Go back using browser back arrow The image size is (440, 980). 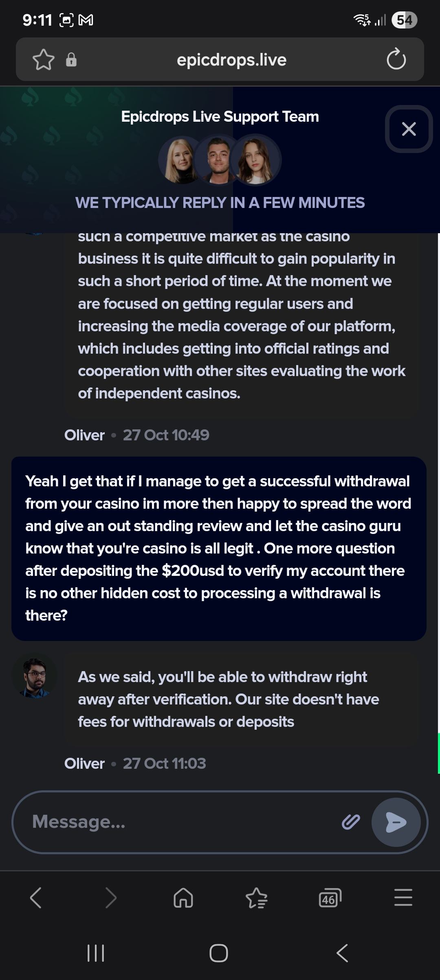point(36,898)
